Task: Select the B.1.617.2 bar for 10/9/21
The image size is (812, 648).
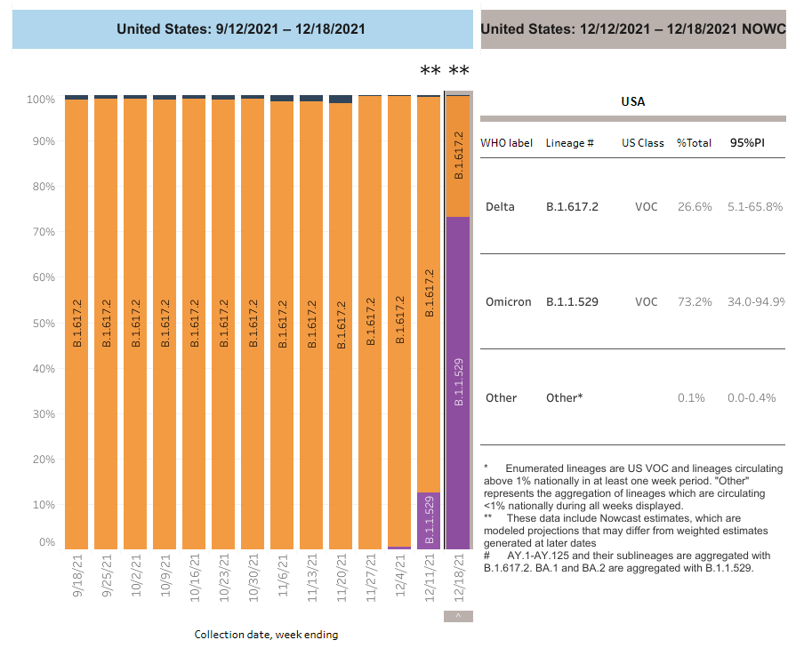Action: [165, 324]
